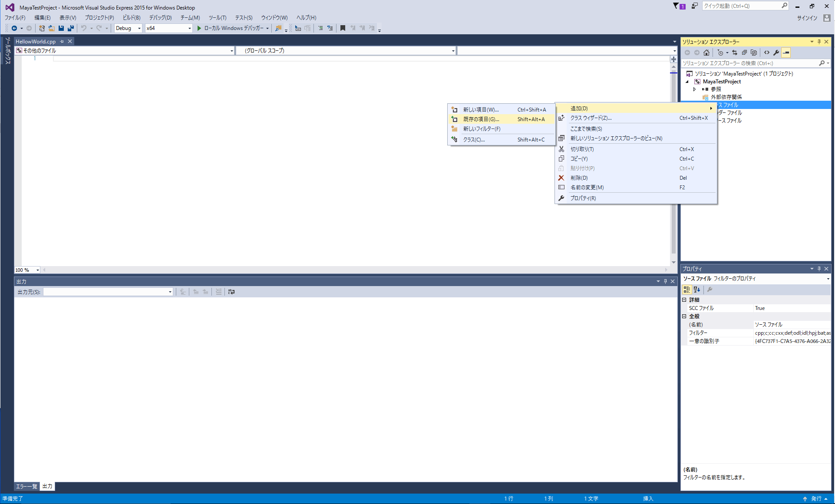
Task: Switch to エラー一覧 tab
Action: click(x=26, y=486)
